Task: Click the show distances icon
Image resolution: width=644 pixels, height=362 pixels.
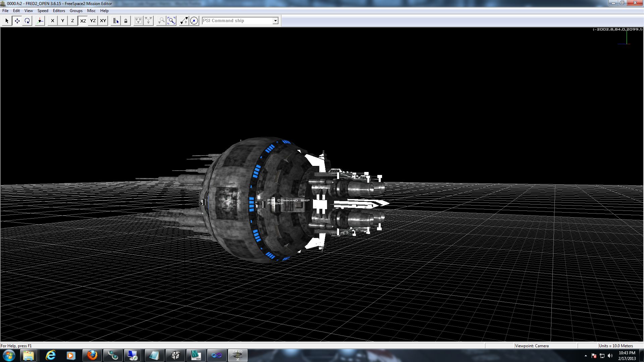Action: pos(184,21)
